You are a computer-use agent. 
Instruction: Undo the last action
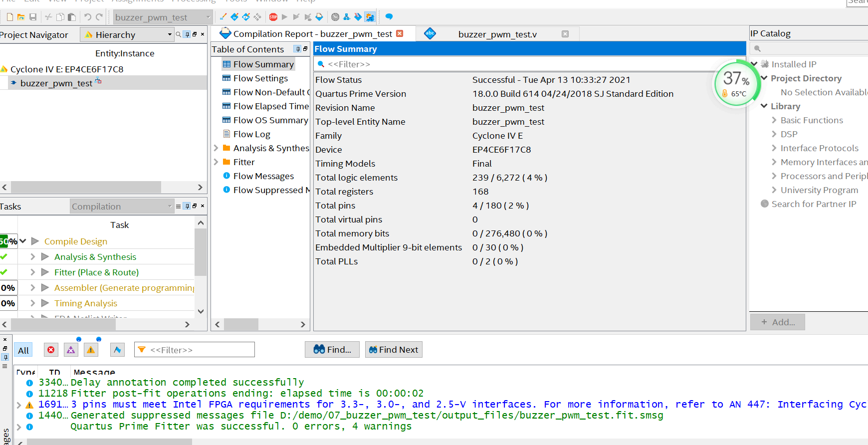(x=88, y=17)
